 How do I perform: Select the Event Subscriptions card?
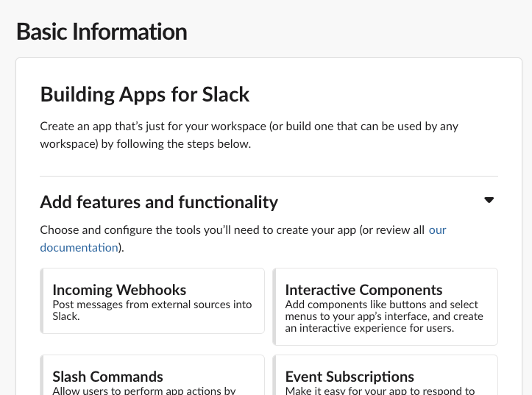tap(385, 375)
